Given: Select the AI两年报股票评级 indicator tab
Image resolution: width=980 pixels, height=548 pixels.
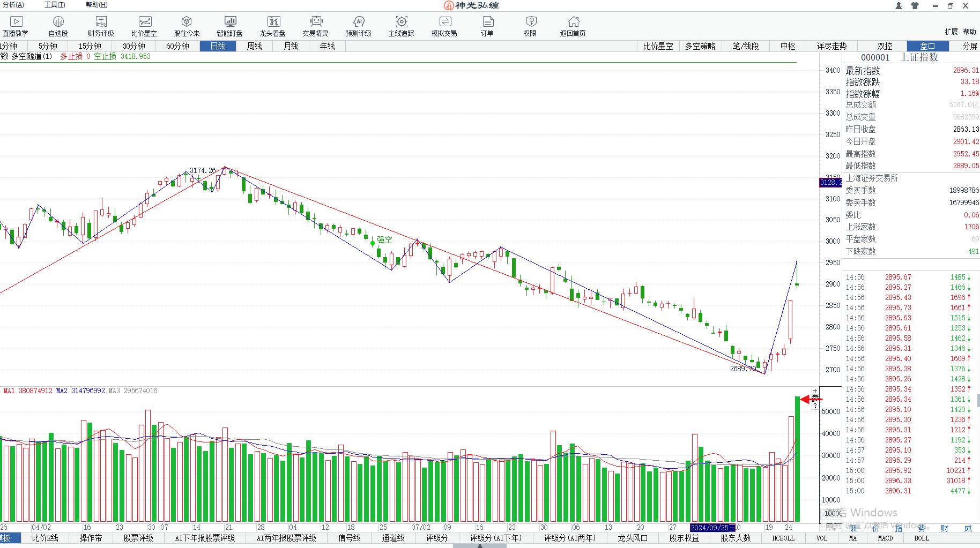Looking at the screenshot, I should [x=286, y=538].
